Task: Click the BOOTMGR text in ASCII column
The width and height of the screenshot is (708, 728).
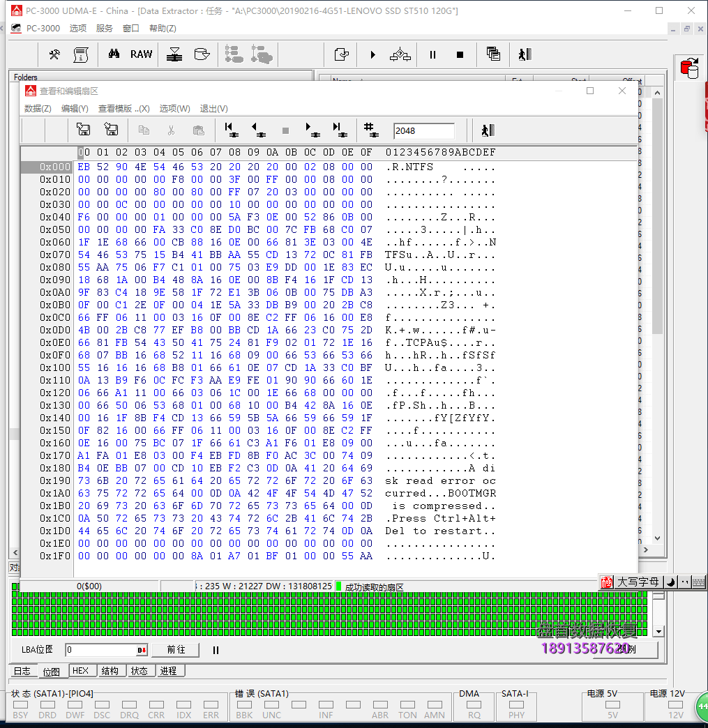Action: [x=472, y=493]
